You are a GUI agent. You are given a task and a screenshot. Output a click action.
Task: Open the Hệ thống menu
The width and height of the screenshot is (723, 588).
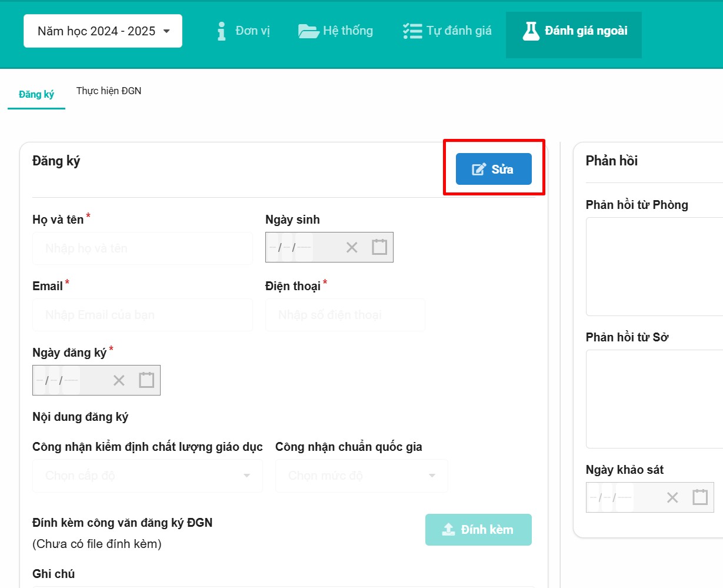click(336, 31)
